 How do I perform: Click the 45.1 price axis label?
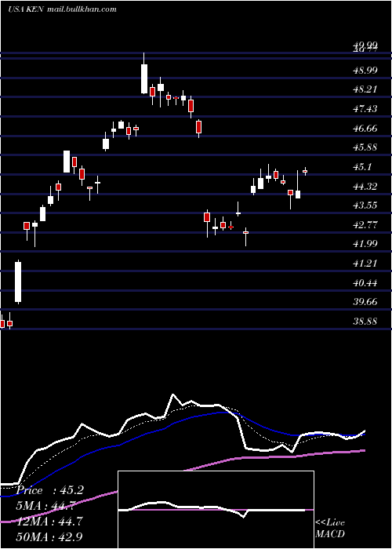362,167
